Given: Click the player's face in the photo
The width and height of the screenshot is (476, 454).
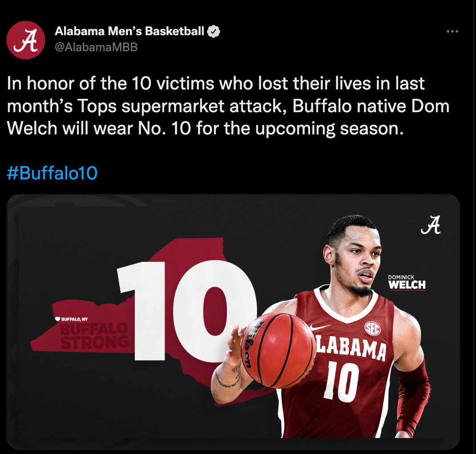Looking at the screenshot, I should [x=359, y=263].
